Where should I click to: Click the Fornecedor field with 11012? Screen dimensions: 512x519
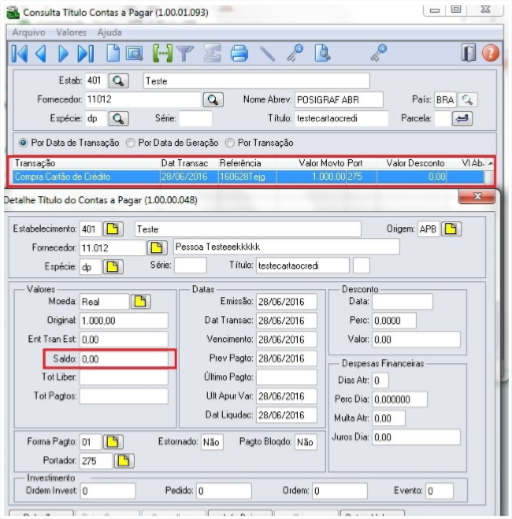pos(143,100)
